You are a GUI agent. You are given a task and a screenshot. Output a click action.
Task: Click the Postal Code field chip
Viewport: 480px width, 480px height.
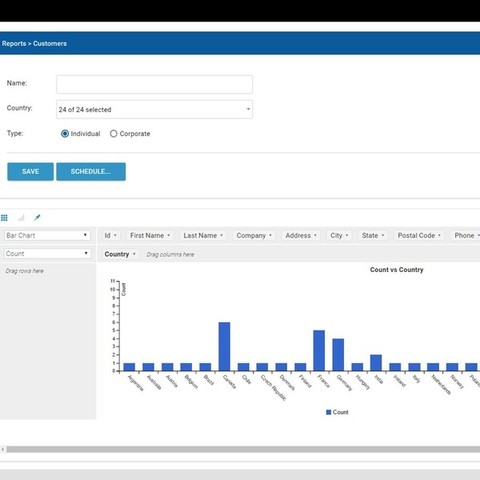point(419,235)
